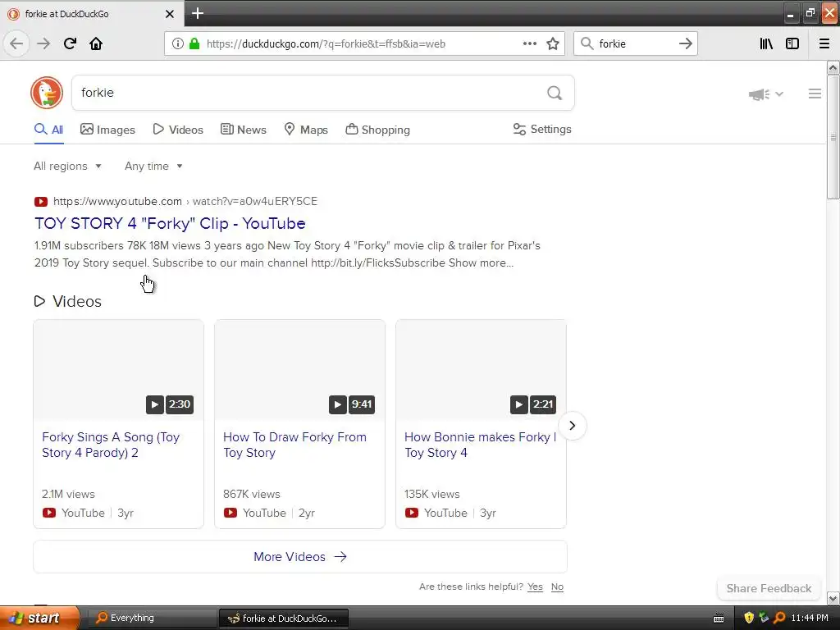Open the Firefox hamburger menu
Screen dimensions: 840x630
coord(824,43)
